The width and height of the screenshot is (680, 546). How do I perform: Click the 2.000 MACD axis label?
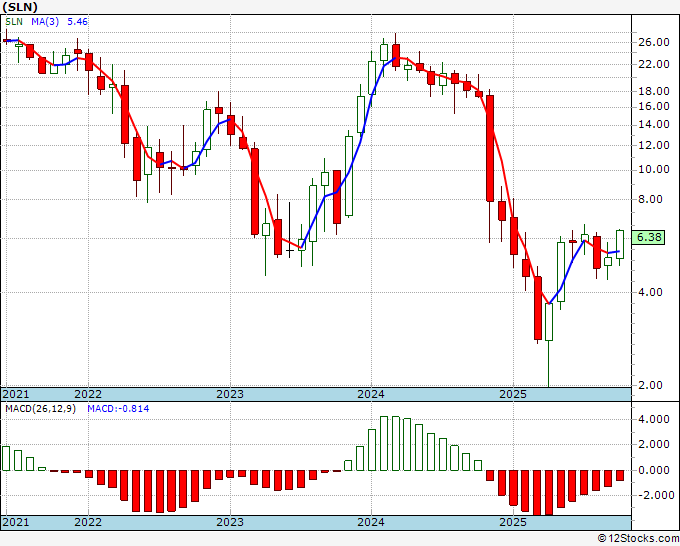tap(654, 445)
